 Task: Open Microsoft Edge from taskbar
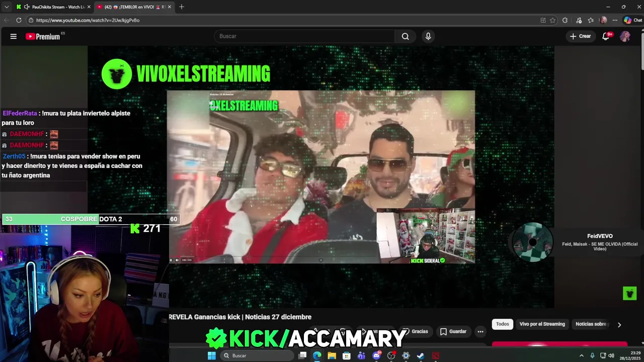pyautogui.click(x=317, y=355)
